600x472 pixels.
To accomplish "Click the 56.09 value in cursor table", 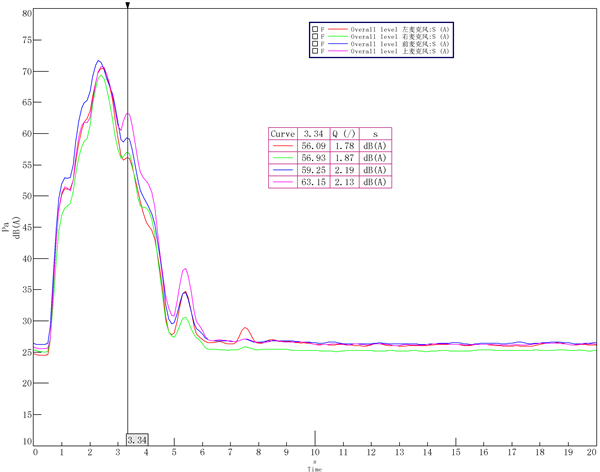I will click(314, 145).
